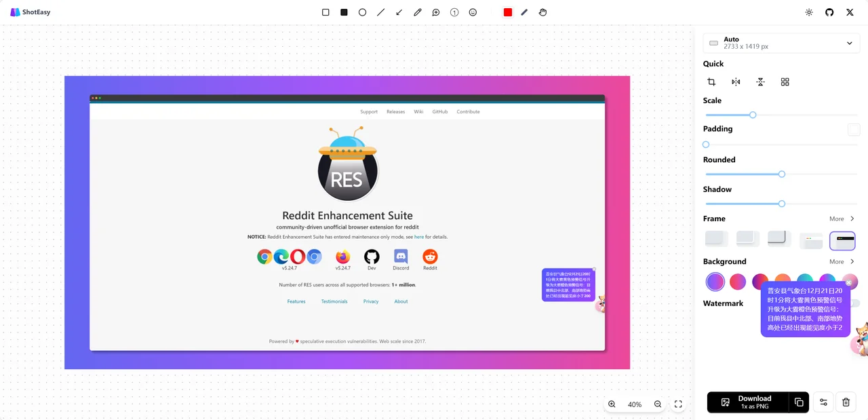Click the Discord icon in the preview
Screen dimensions: 868x420
401,256
